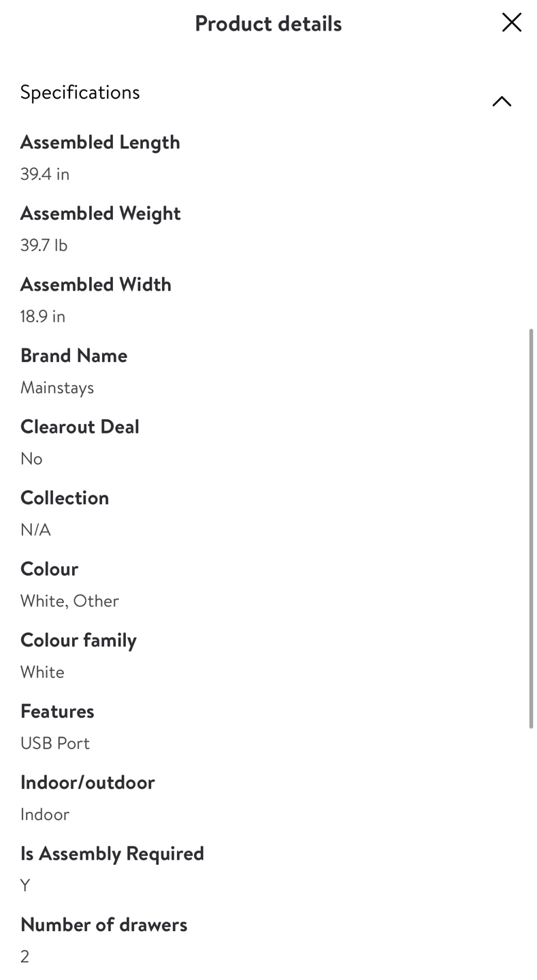Click the USB Port feature value
Viewport: 537px width, 980px height.
click(55, 743)
